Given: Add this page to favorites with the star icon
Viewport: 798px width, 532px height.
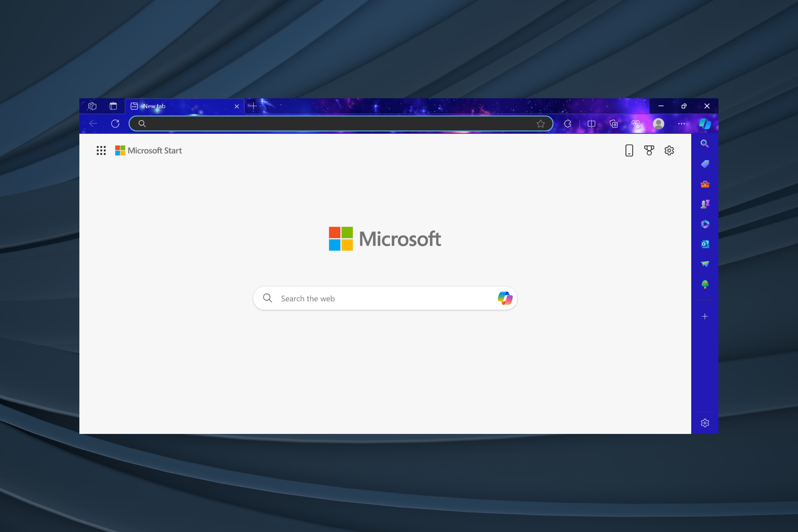Looking at the screenshot, I should [x=540, y=123].
